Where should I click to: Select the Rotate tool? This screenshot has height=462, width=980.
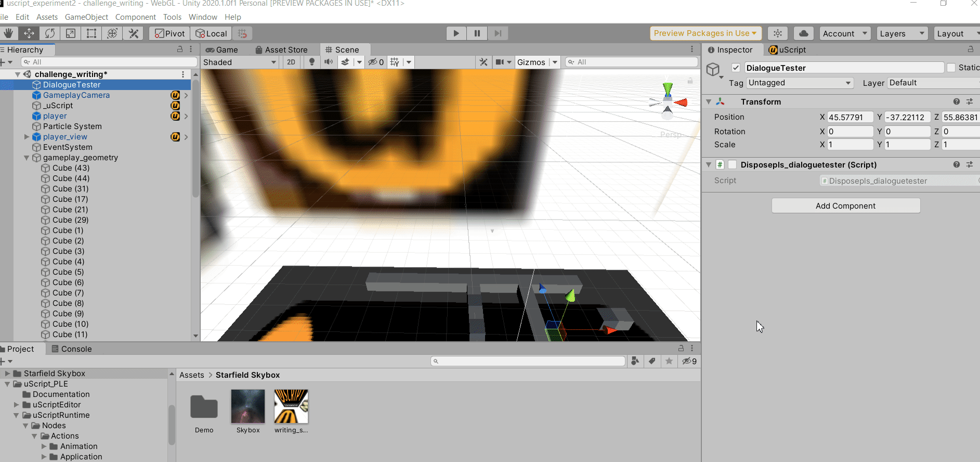click(50, 33)
